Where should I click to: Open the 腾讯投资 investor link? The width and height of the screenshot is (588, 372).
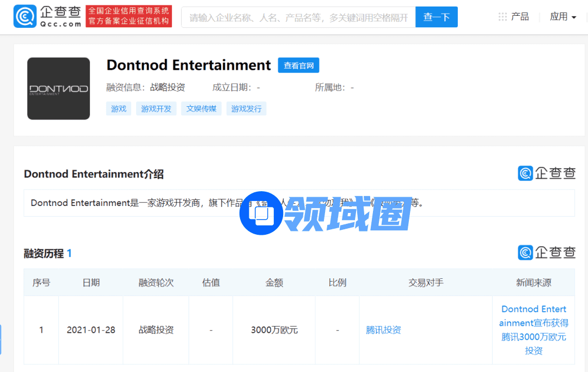click(383, 330)
